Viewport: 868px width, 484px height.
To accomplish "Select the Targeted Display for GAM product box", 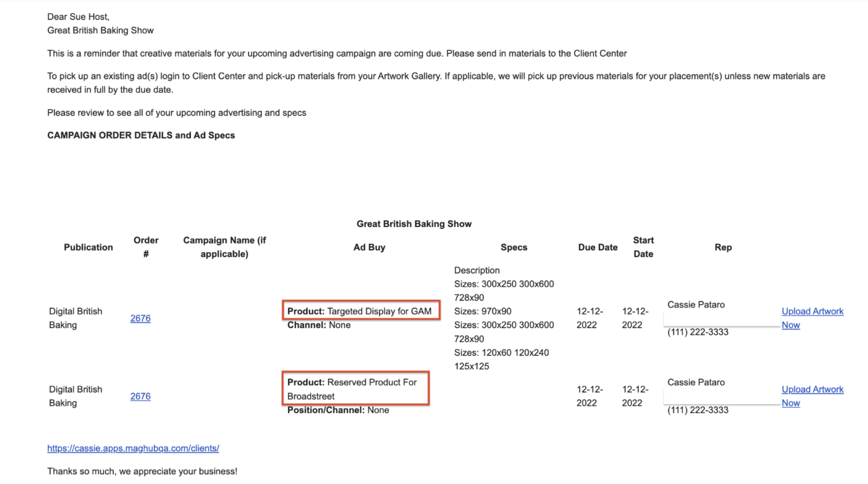I will pyautogui.click(x=361, y=311).
